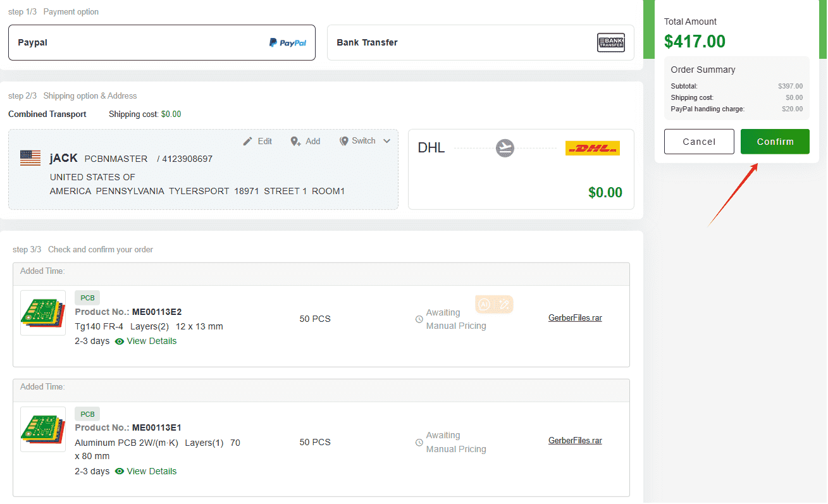Click the Switch address pin icon

(345, 141)
